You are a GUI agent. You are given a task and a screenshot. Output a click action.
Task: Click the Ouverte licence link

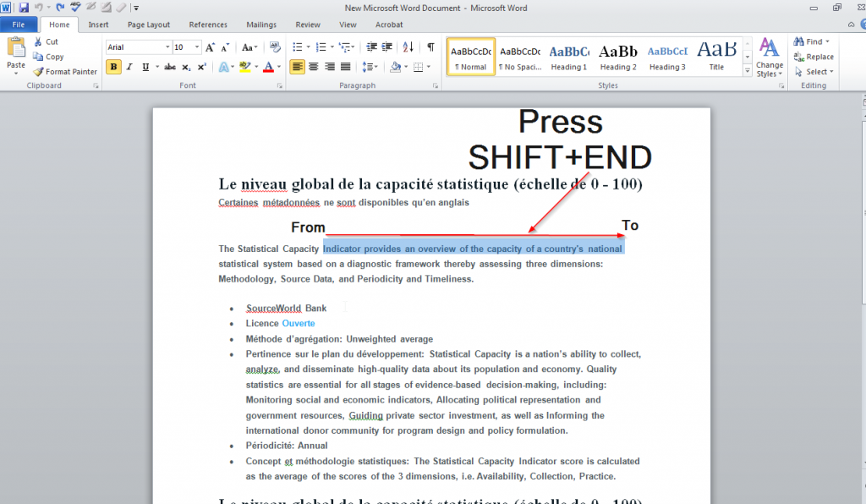[x=299, y=324]
